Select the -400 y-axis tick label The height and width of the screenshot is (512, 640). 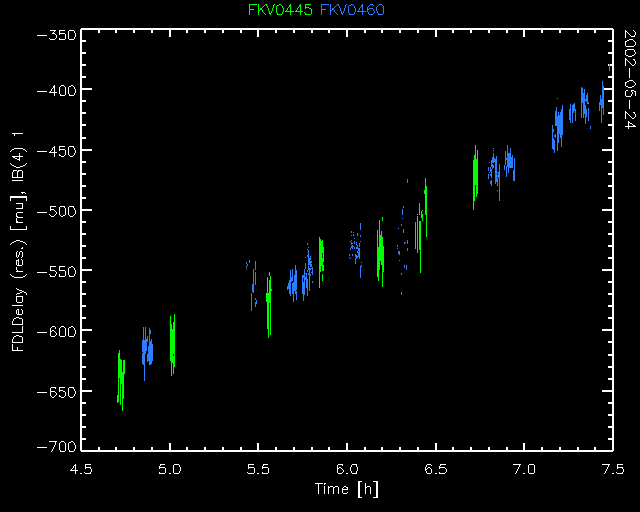[x=55, y=90]
